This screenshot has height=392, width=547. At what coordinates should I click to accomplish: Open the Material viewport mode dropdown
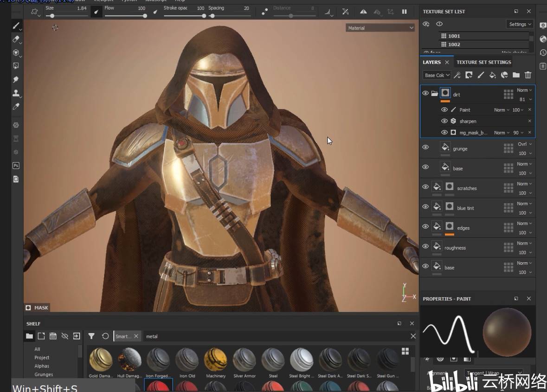[x=380, y=28]
